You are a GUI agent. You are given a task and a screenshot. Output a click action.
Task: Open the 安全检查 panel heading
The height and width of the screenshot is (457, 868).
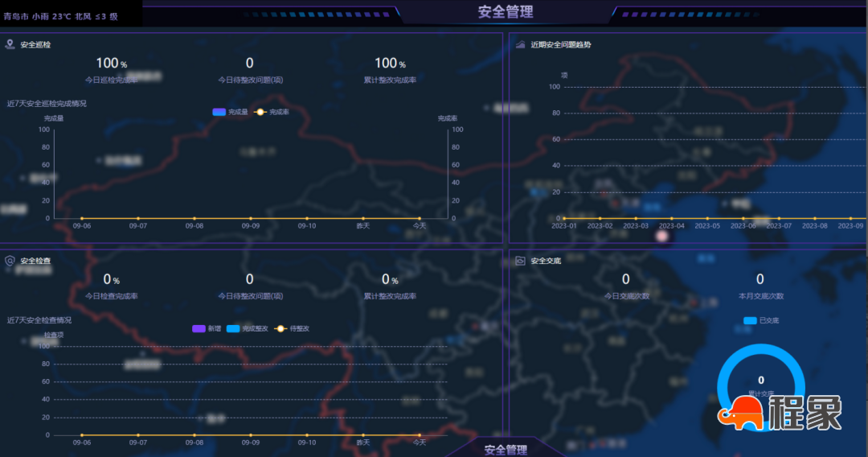(35, 261)
